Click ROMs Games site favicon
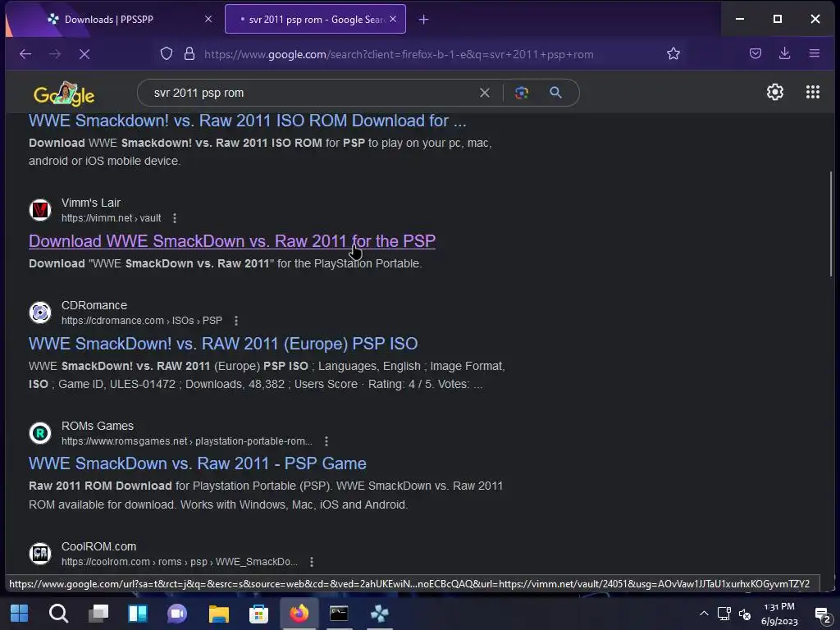 [x=40, y=433]
